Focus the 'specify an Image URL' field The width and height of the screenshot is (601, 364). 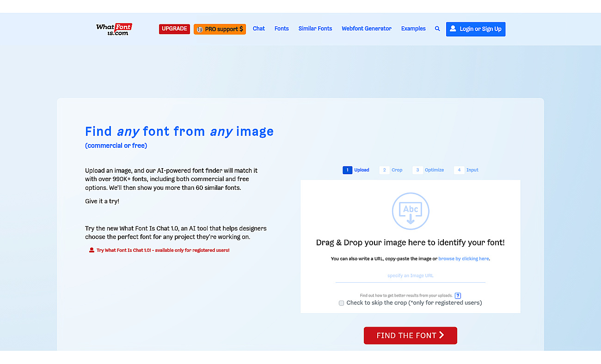coord(411,276)
